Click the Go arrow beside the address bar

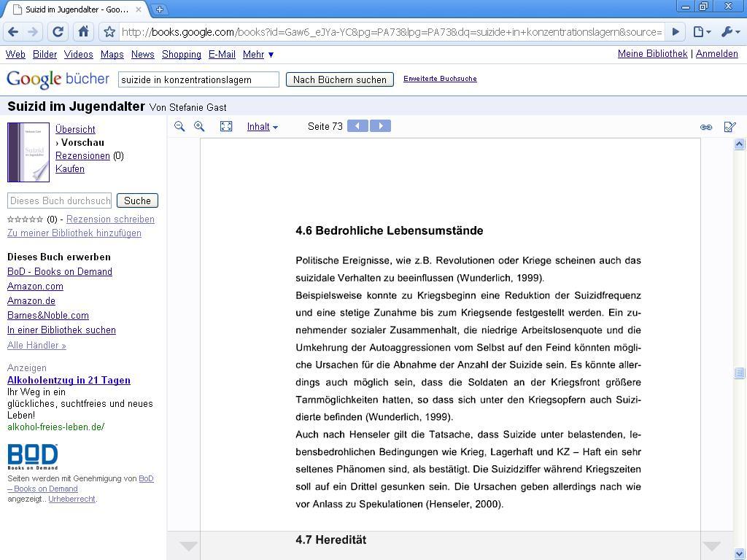676,32
